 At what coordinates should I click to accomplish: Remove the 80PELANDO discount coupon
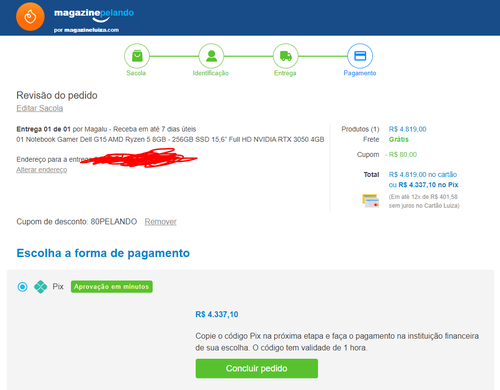[x=160, y=222]
